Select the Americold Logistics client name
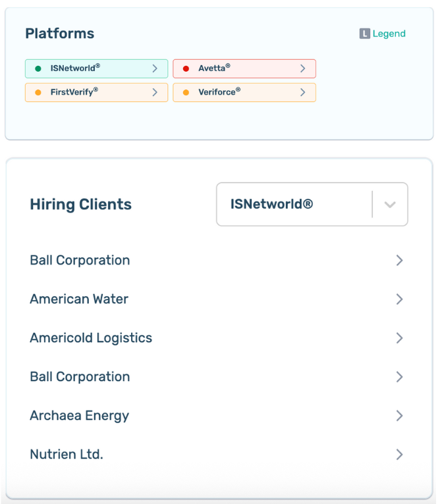The image size is (438, 504). 91,338
